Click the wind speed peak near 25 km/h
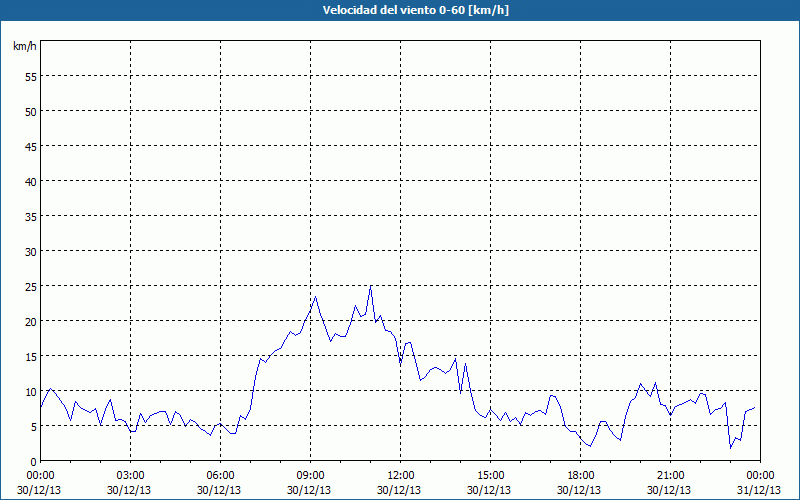Screen dimensions: 800x500 pyautogui.click(x=370, y=287)
